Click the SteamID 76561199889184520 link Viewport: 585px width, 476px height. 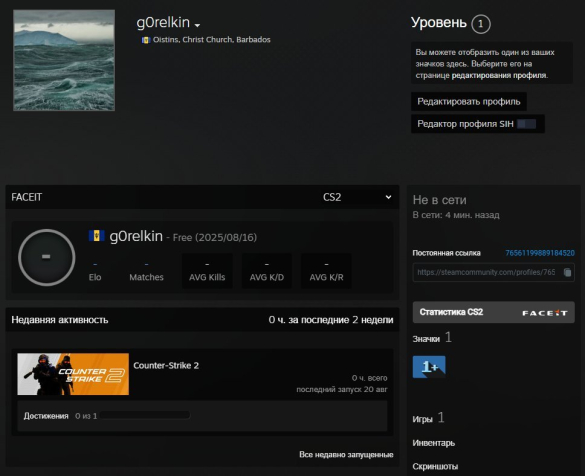click(x=540, y=253)
